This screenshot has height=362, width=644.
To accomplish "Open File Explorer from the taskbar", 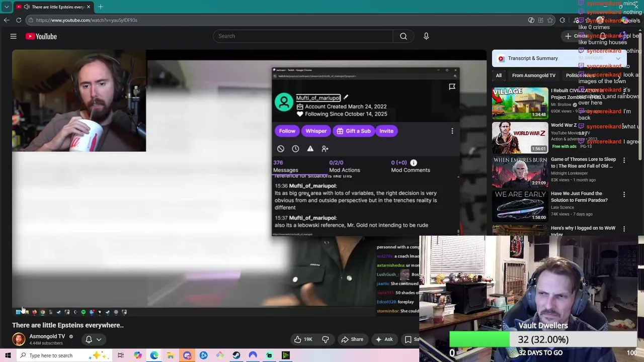I will coord(171,355).
